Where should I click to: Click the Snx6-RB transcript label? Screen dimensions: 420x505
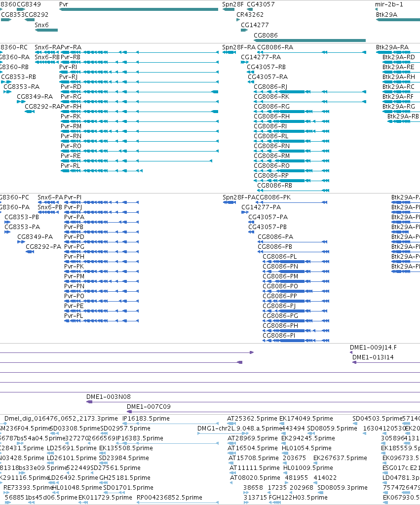[x=47, y=57]
